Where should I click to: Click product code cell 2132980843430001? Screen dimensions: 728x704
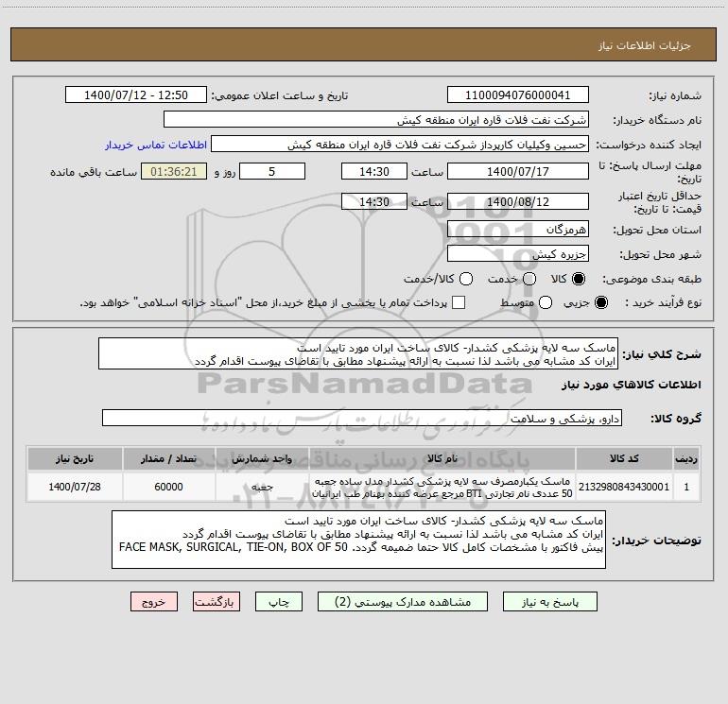[624, 487]
